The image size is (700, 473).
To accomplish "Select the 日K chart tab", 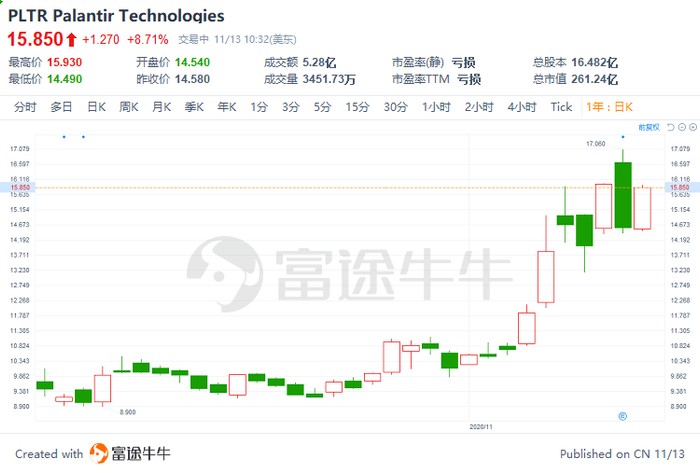I will pyautogui.click(x=96, y=107).
